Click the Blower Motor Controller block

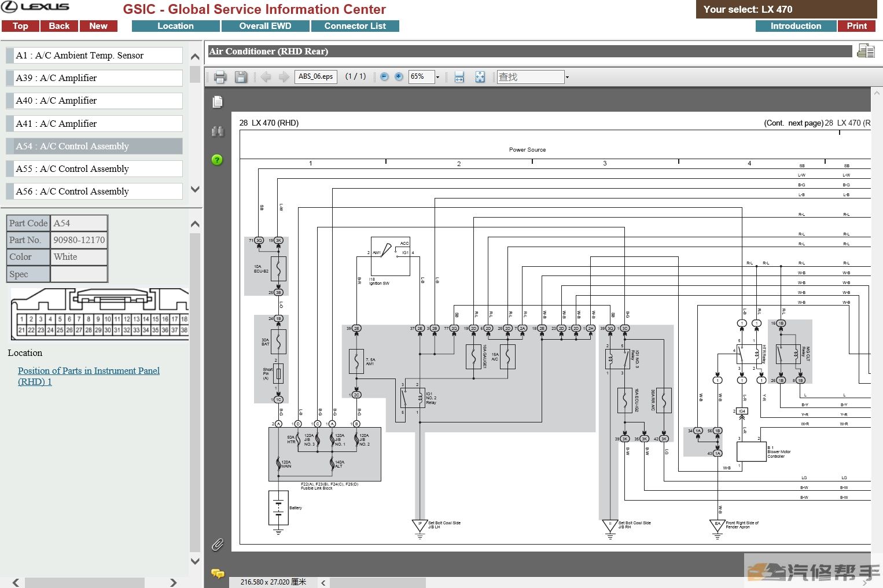pyautogui.click(x=751, y=452)
